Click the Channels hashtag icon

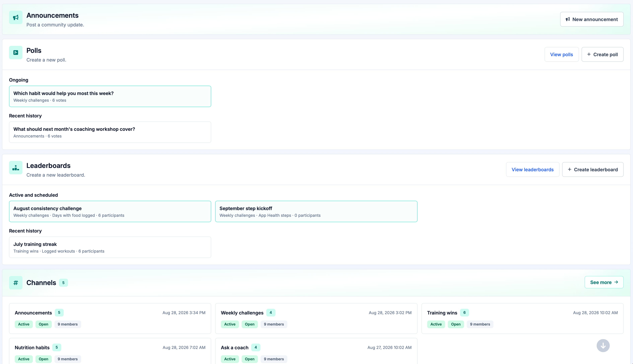click(16, 283)
